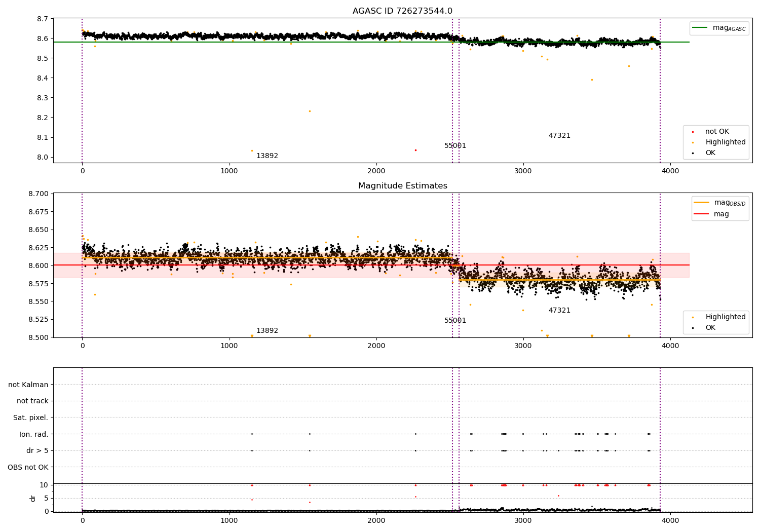Click the "Sat. pixel." row label

tap(31, 418)
